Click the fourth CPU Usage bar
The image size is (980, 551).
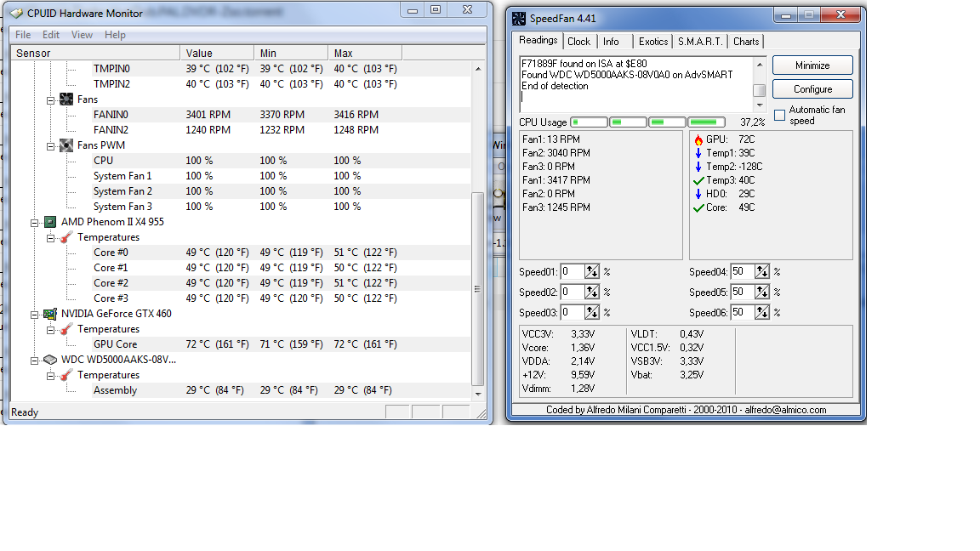point(706,122)
